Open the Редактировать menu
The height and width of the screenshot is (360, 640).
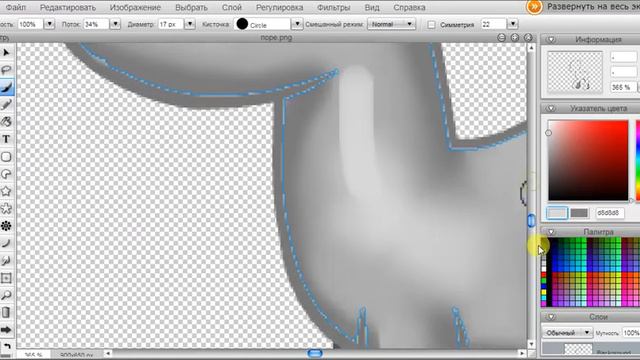(x=68, y=7)
